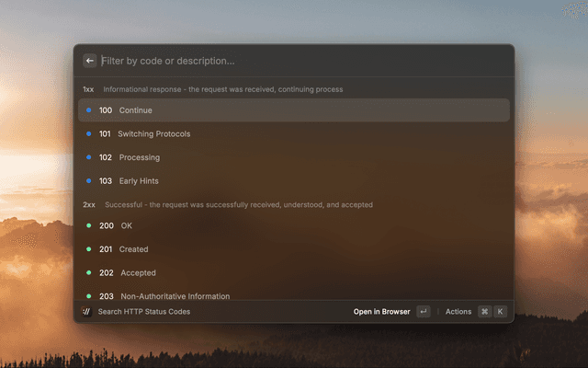Screen dimensions: 588x368
Task: Click the Enter key icon in footer
Action: click(423, 312)
